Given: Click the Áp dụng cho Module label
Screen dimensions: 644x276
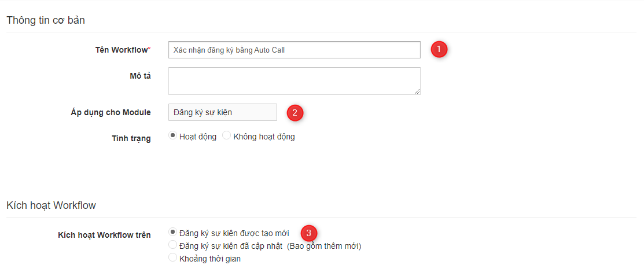Looking at the screenshot, I should (111, 112).
